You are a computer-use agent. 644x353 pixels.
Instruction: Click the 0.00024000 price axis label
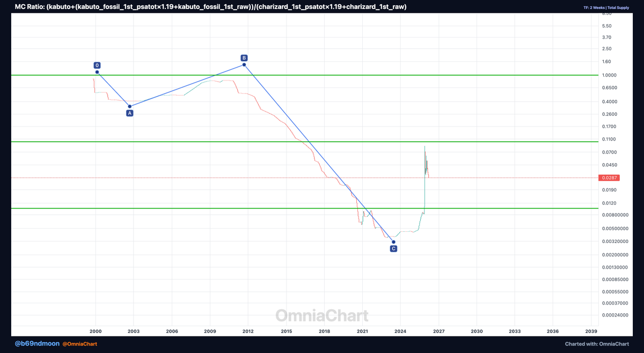616,315
